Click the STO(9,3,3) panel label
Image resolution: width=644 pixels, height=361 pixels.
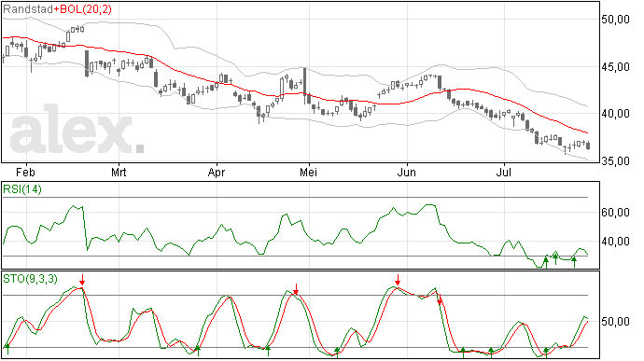pyautogui.click(x=30, y=279)
